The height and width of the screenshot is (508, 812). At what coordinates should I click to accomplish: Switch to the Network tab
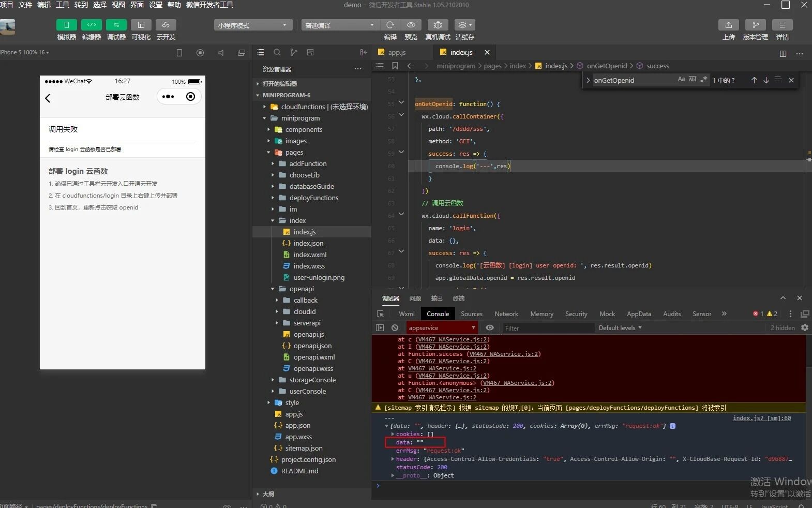(506, 314)
